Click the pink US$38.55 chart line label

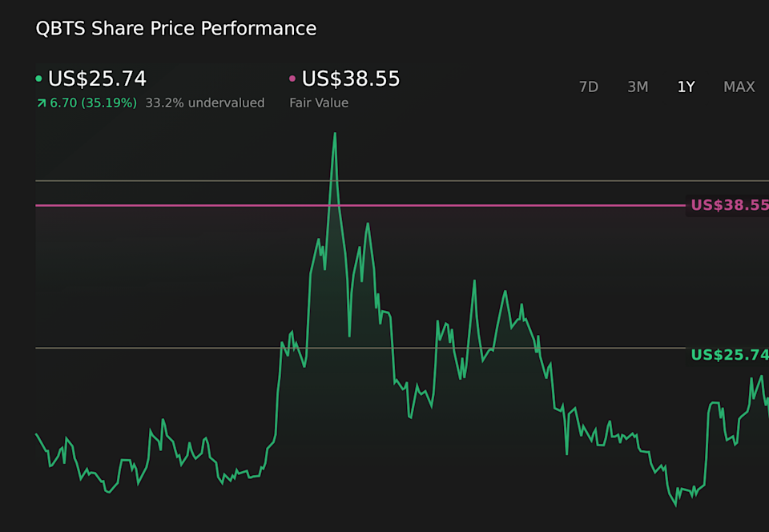(x=729, y=205)
